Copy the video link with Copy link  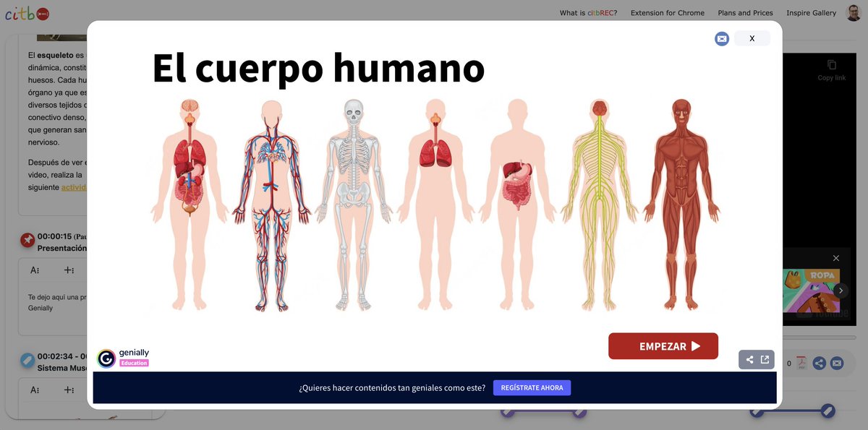coord(832,70)
